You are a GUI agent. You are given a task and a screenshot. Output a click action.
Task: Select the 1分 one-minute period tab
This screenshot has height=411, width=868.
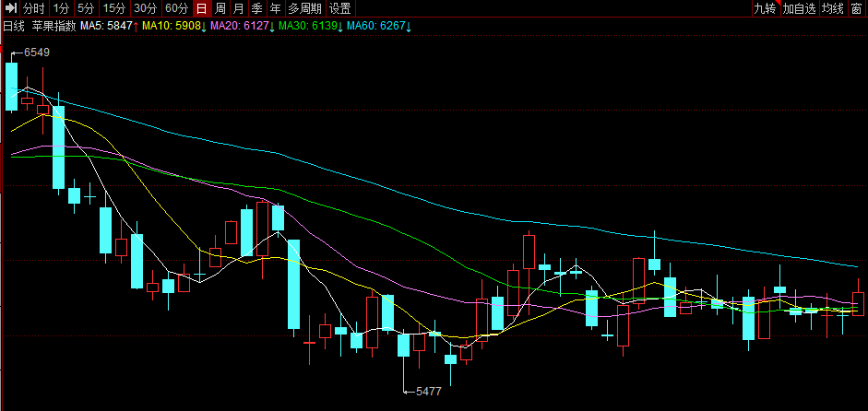[x=61, y=7]
